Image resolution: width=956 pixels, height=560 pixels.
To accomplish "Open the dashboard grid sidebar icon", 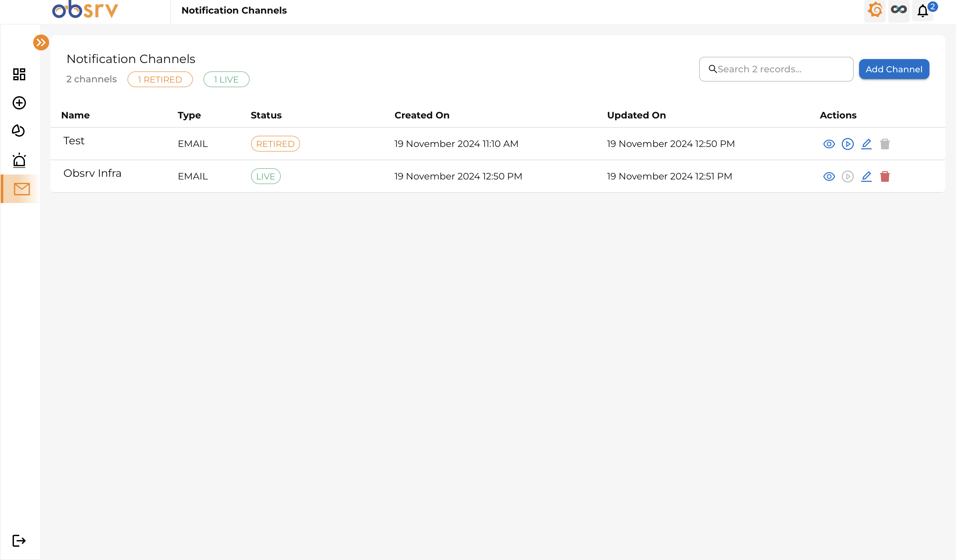I will 19,74.
